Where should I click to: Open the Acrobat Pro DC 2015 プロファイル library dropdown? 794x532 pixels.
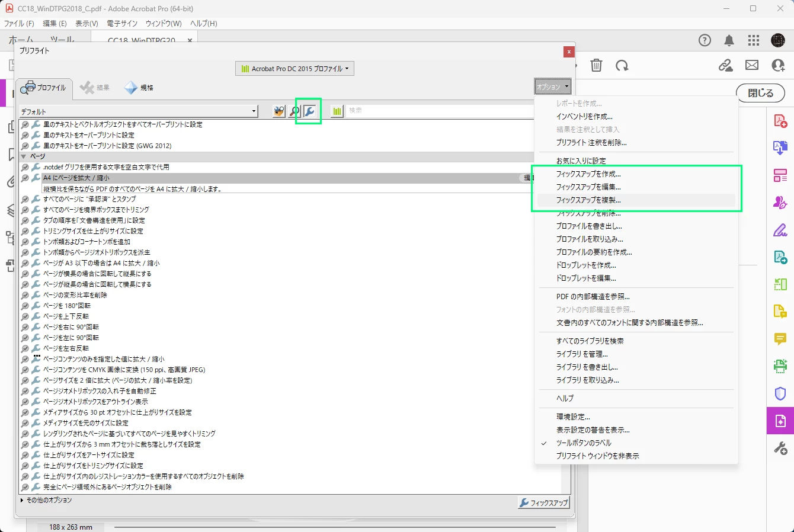click(x=294, y=69)
